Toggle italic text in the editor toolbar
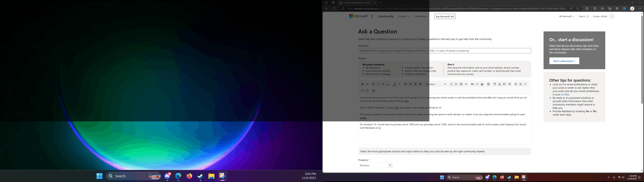Viewport: 644px width, 182px height. point(378,84)
